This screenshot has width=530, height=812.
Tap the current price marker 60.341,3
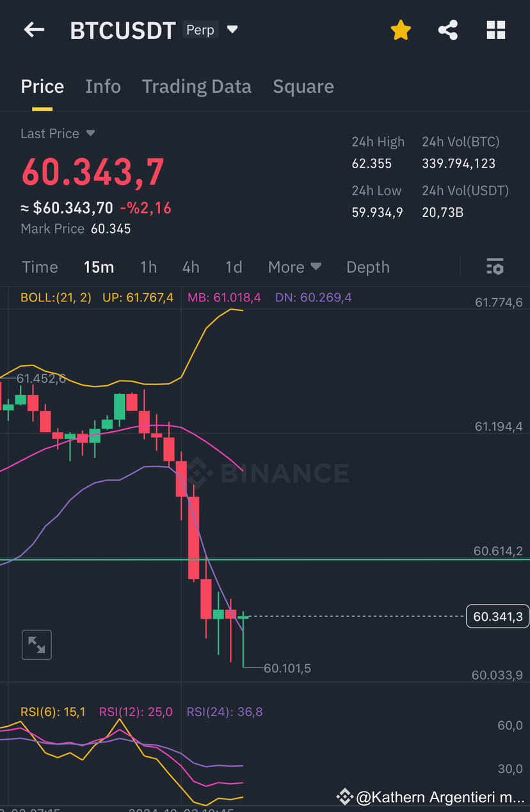click(x=497, y=616)
